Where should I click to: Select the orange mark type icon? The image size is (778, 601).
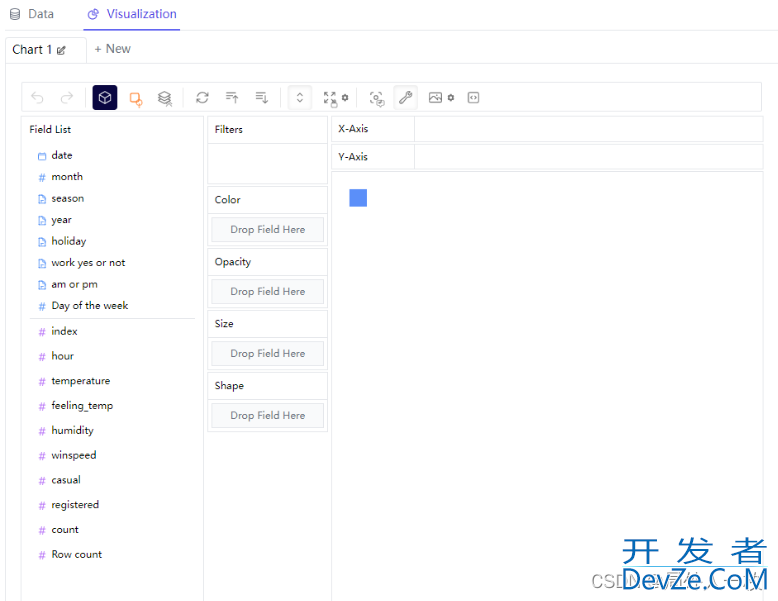click(x=135, y=98)
